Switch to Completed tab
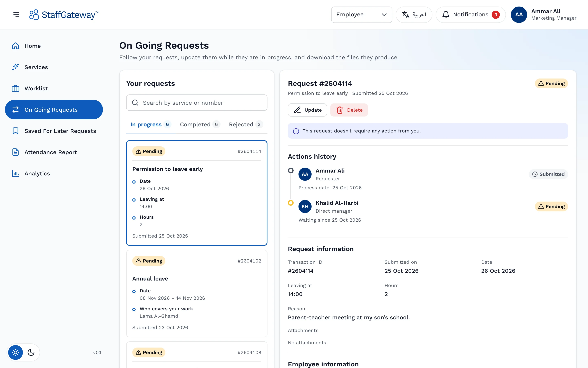 pyautogui.click(x=200, y=125)
